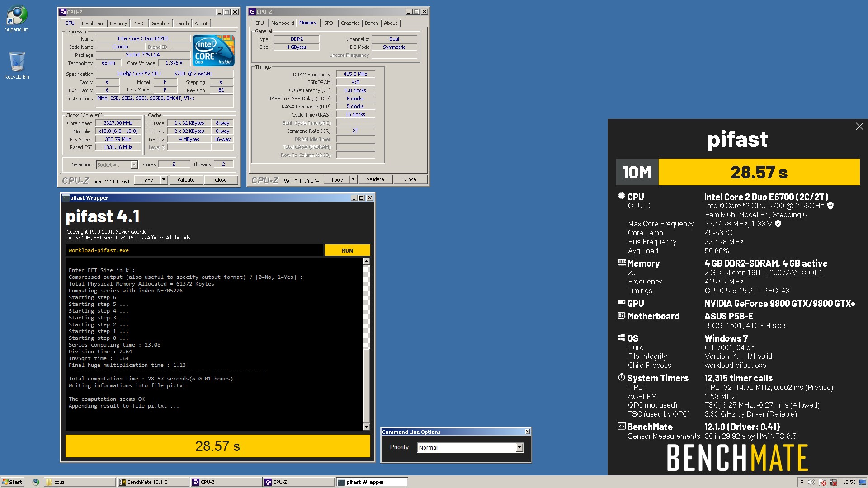This screenshot has height=488, width=868.
Task: Click Close button in left CPU-Z window
Action: click(221, 180)
